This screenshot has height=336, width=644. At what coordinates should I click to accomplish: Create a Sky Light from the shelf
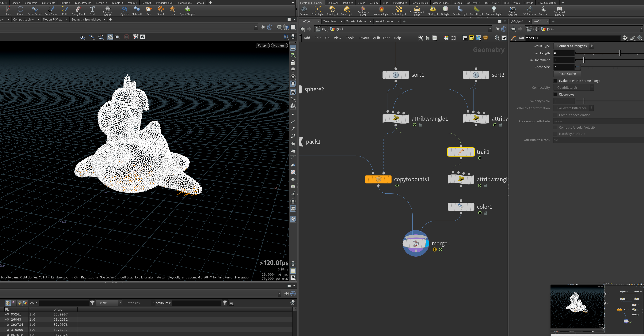pyautogui.click(x=433, y=11)
